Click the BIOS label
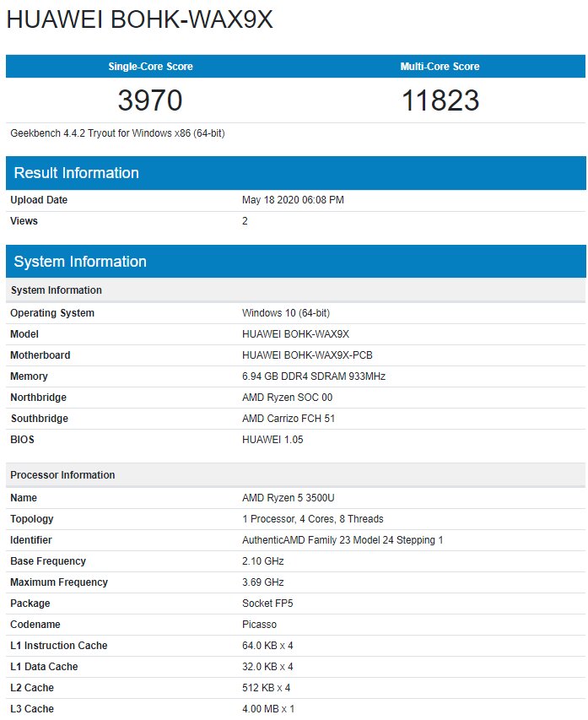This screenshot has height=720, width=588. coord(22,440)
